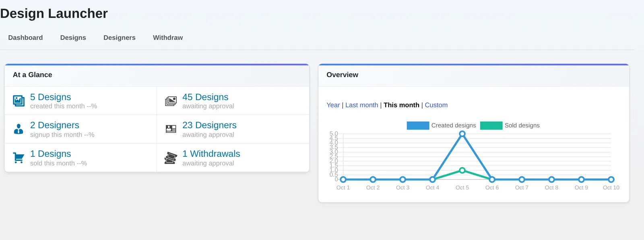Click the Oct 1 axis label
Screen dimensions: 644x240
tap(343, 188)
